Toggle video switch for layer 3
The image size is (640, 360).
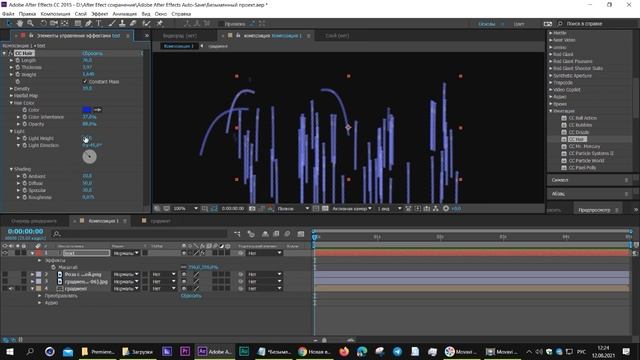5,282
